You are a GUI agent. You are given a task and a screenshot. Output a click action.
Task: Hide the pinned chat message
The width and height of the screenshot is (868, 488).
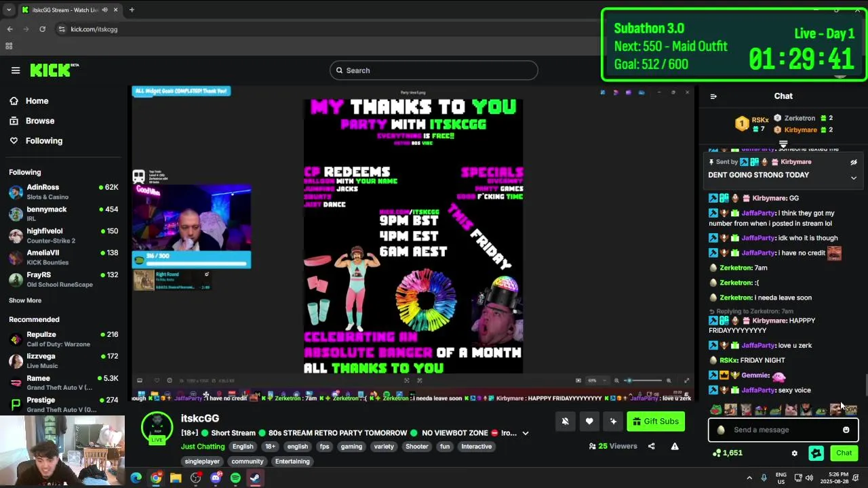tap(854, 162)
